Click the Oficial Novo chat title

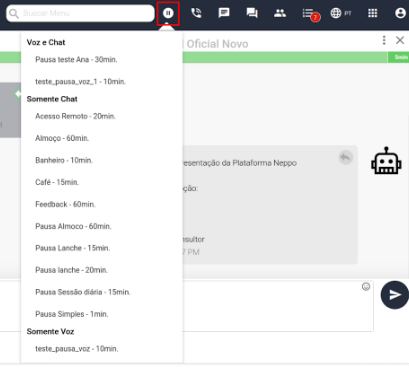point(217,44)
